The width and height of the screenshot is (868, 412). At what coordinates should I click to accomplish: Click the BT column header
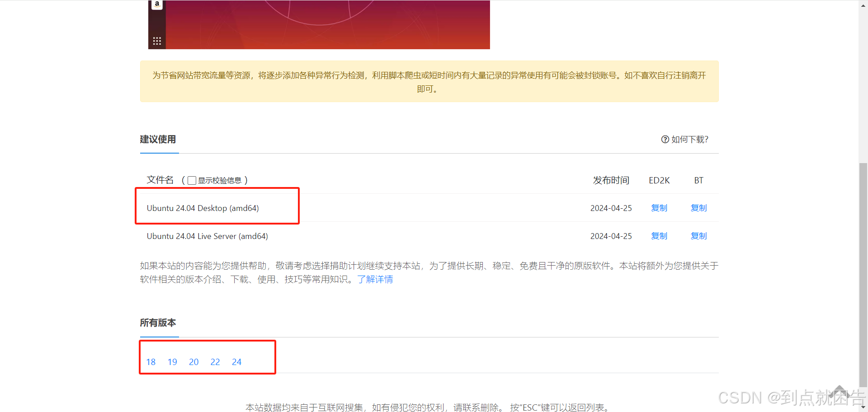coord(698,180)
